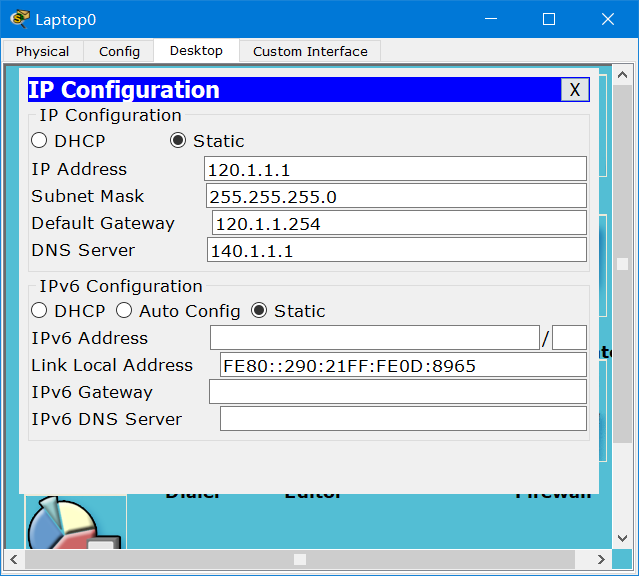639x576 pixels.
Task: Click the Link Local Address label
Action: 112,365
